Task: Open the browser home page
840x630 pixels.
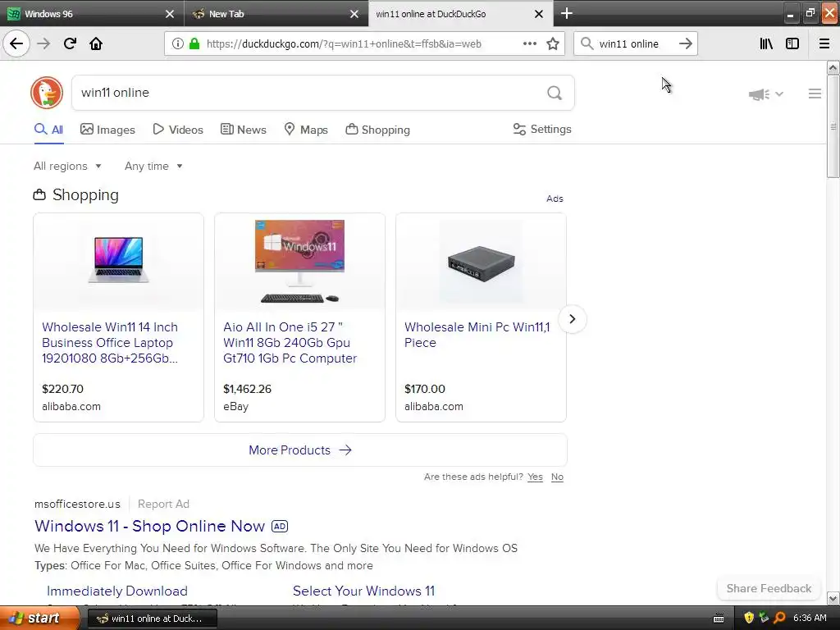Action: click(96, 43)
